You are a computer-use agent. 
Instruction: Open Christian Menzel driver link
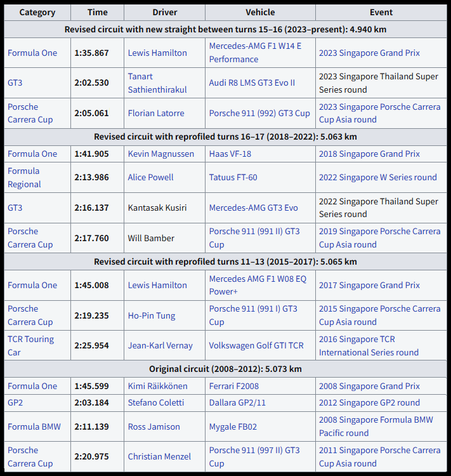(159, 456)
